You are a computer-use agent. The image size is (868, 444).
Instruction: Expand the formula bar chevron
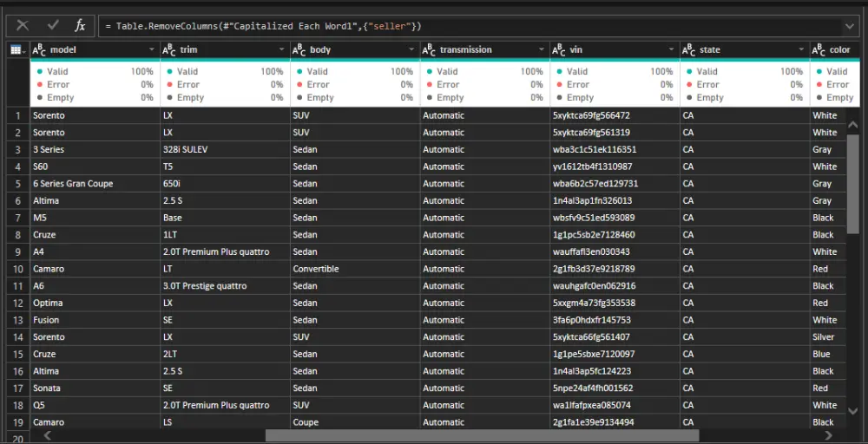click(850, 26)
